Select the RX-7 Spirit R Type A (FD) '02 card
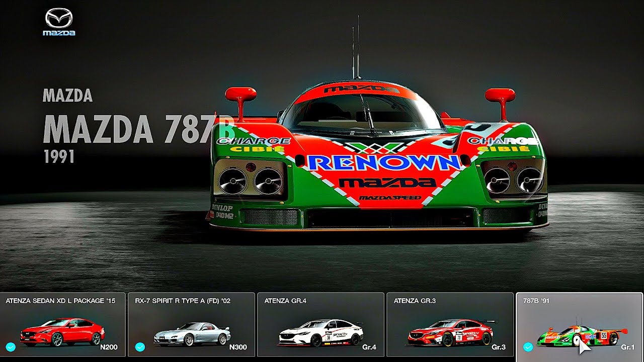The width and height of the screenshot is (644, 362). 191,325
